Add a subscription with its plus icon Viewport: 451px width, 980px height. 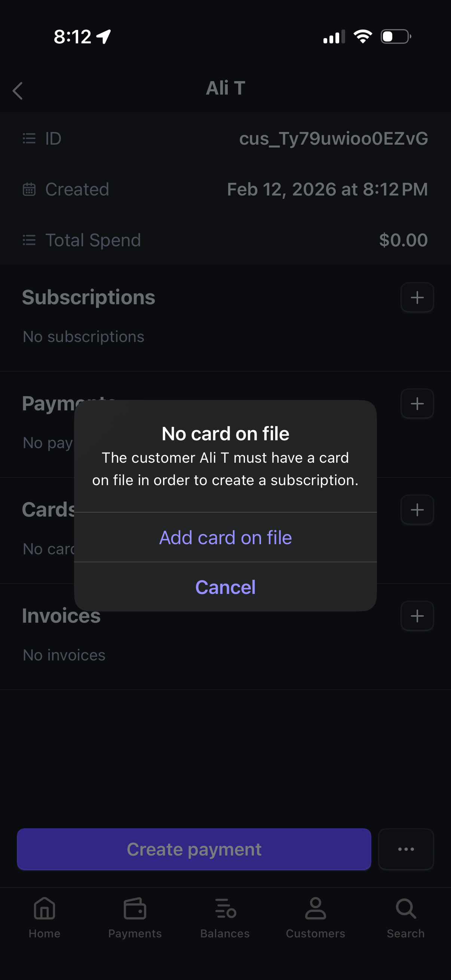(x=417, y=298)
